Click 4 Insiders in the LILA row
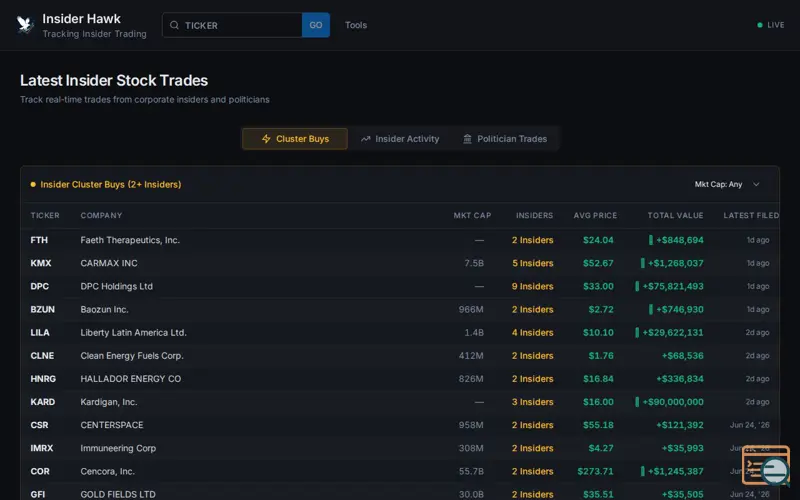 coord(533,333)
